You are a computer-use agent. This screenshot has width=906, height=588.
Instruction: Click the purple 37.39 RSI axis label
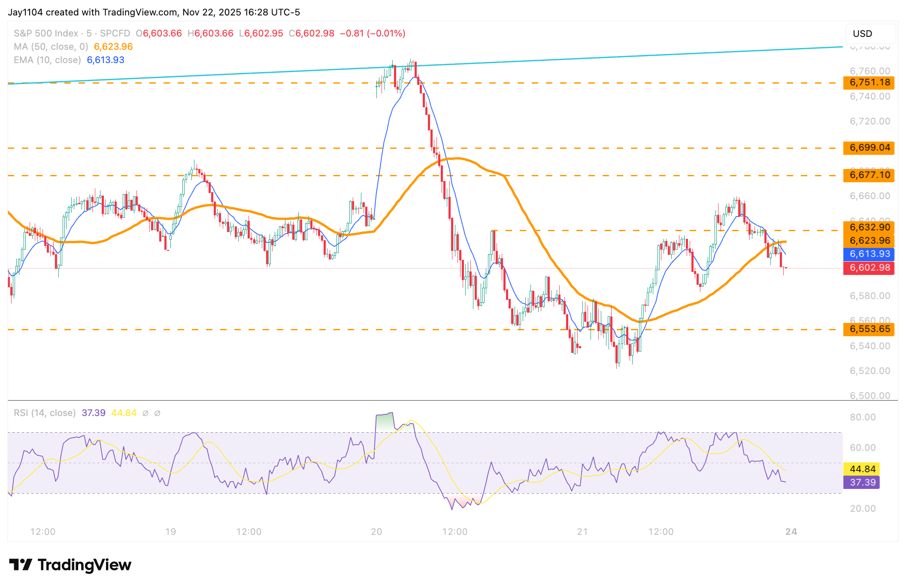click(x=862, y=482)
